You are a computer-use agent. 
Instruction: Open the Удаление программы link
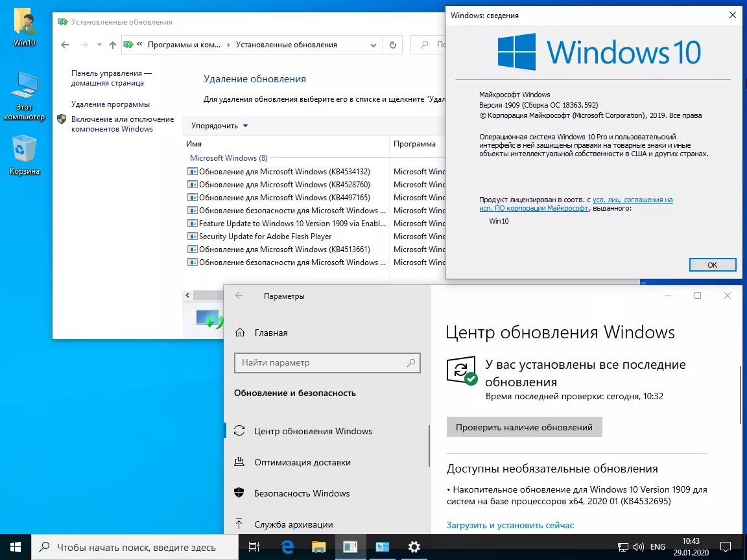[x=110, y=104]
